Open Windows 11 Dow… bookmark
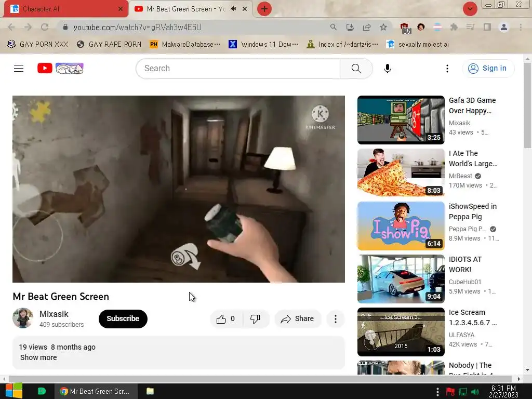The image size is (532, 399). (263, 45)
